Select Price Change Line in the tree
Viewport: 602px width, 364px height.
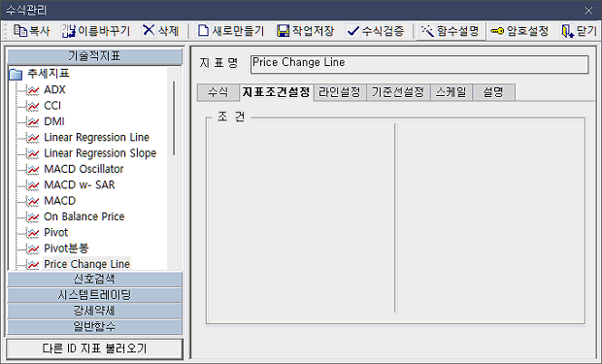(87, 264)
